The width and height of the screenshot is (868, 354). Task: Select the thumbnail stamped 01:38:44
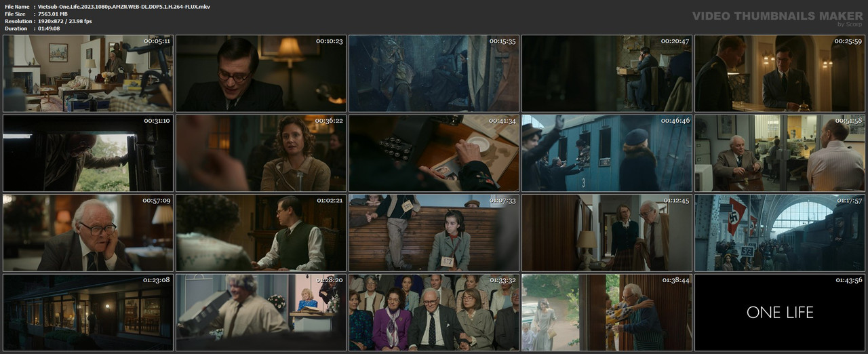(607, 313)
